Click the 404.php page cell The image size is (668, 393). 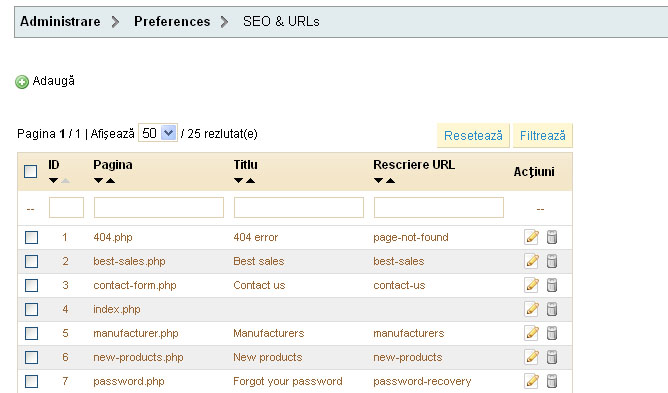coord(113,237)
